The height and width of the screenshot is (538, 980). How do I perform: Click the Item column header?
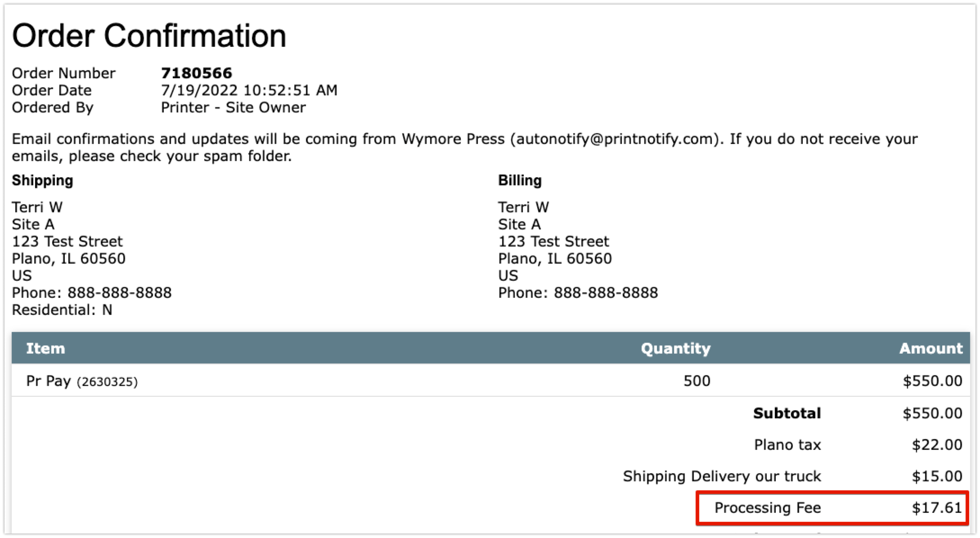point(45,348)
